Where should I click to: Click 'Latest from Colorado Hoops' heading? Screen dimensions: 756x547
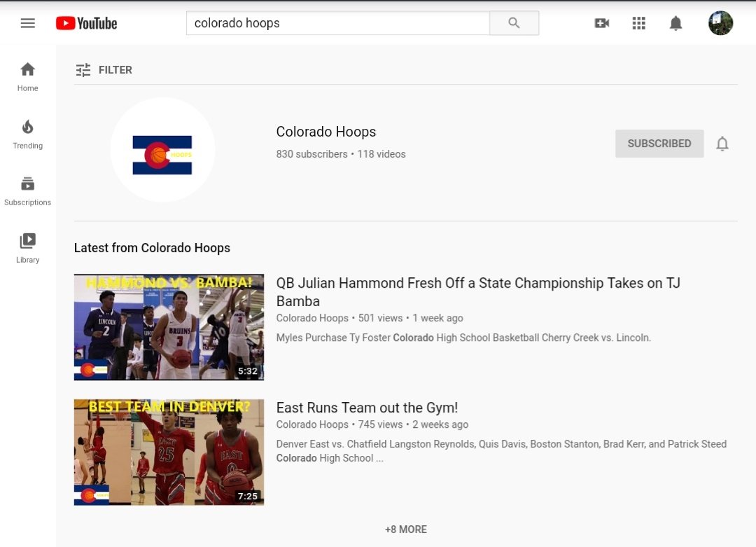pos(152,248)
